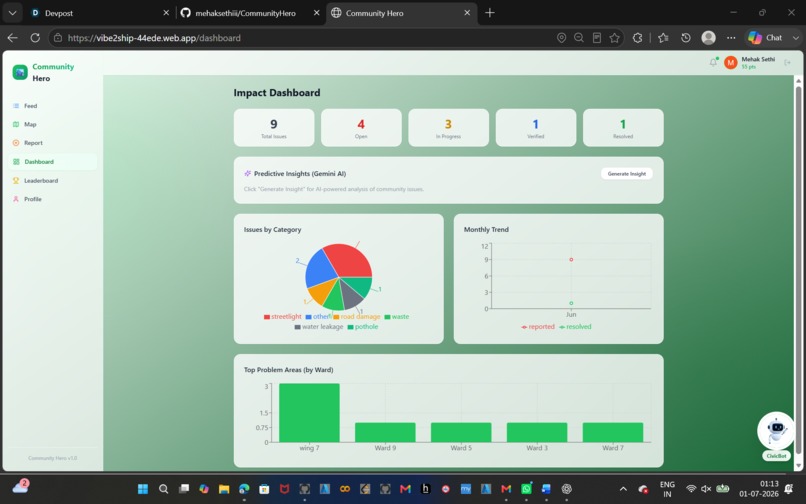This screenshot has height=504, width=806.
Task: Click the Ward 5 bar
Action: [x=461, y=433]
